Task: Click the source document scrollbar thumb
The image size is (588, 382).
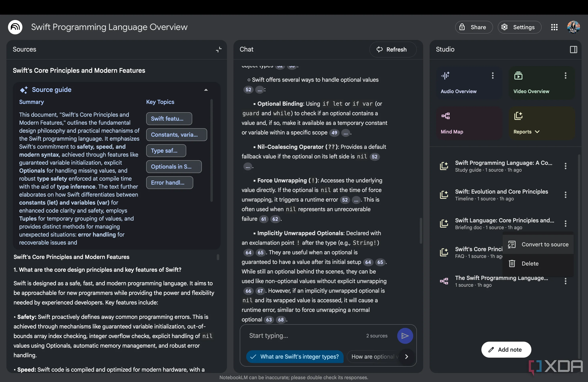Action: point(218,257)
